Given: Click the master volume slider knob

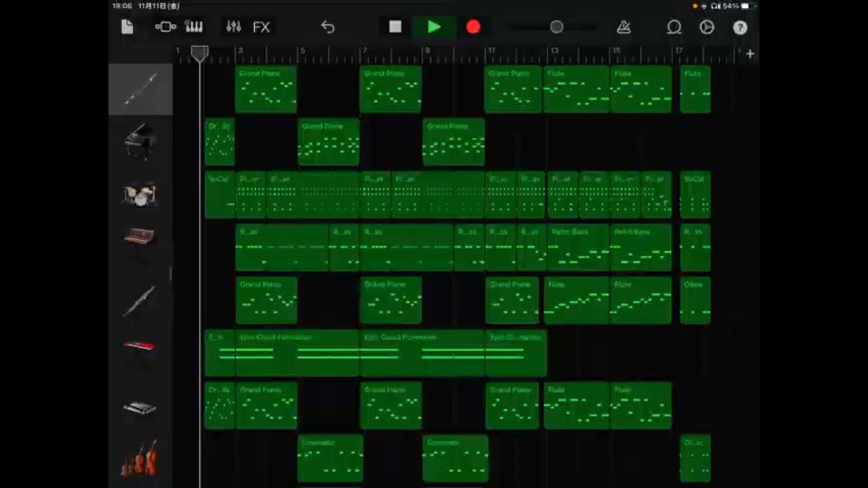Looking at the screenshot, I should [556, 26].
